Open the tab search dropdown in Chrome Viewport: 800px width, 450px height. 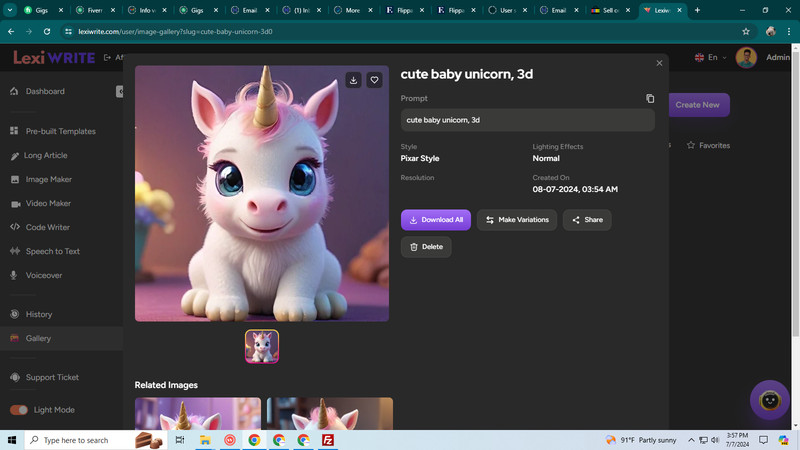10,10
